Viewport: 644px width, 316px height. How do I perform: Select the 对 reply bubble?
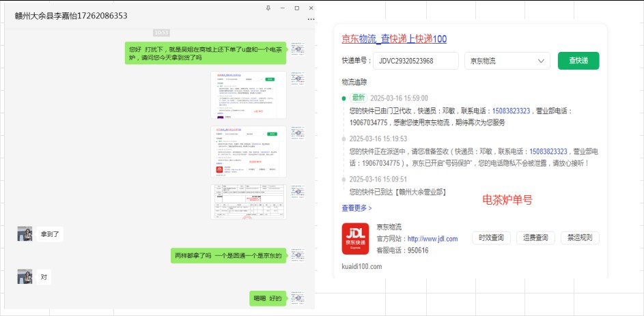[x=44, y=277]
